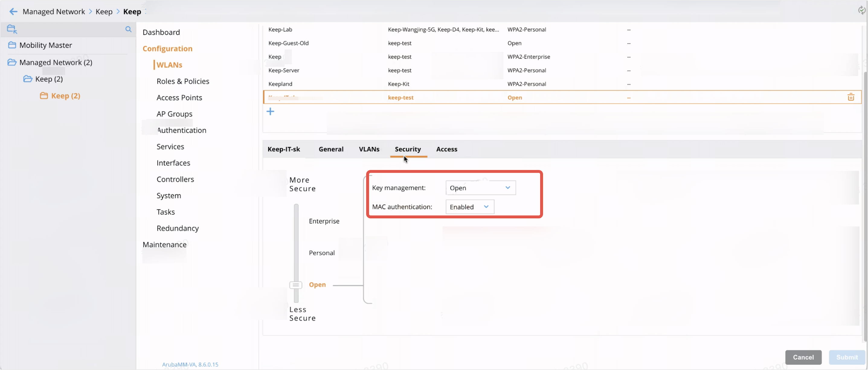The height and width of the screenshot is (370, 868).
Task: Open Roles & Policies page
Action: tap(183, 81)
